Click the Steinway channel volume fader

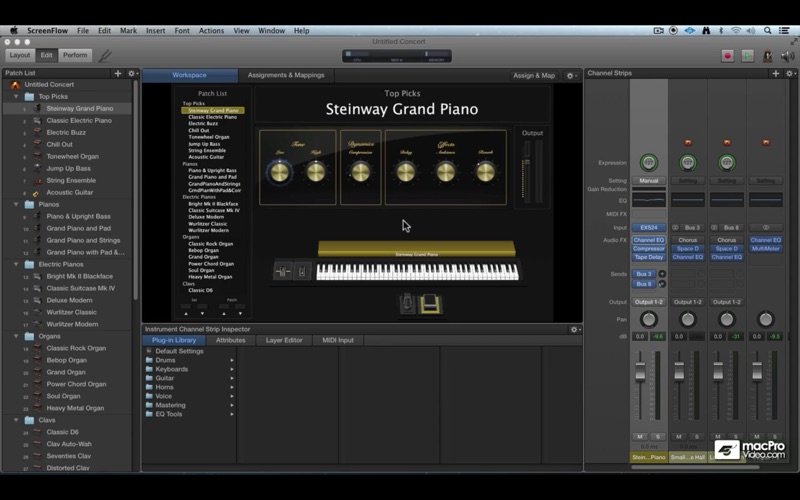click(640, 371)
